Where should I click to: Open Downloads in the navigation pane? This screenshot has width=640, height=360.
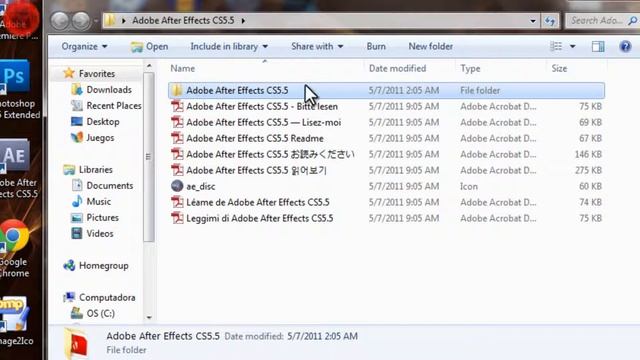click(x=109, y=90)
